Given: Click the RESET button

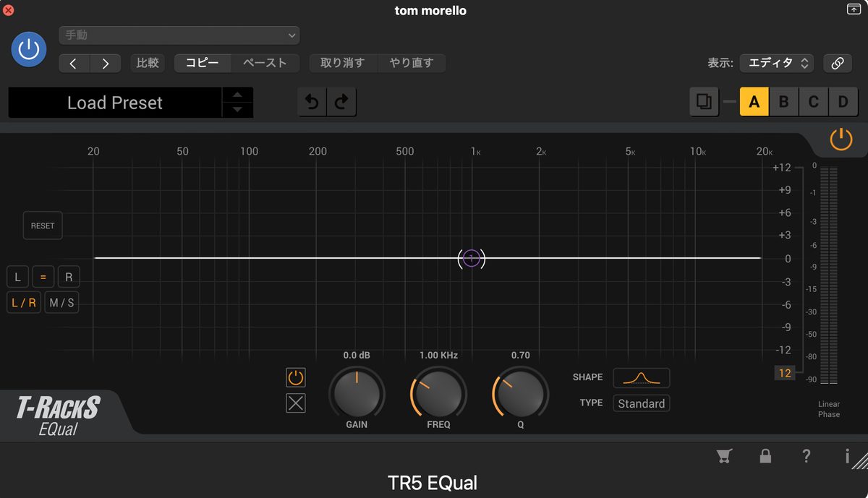Looking at the screenshot, I should pyautogui.click(x=43, y=226).
